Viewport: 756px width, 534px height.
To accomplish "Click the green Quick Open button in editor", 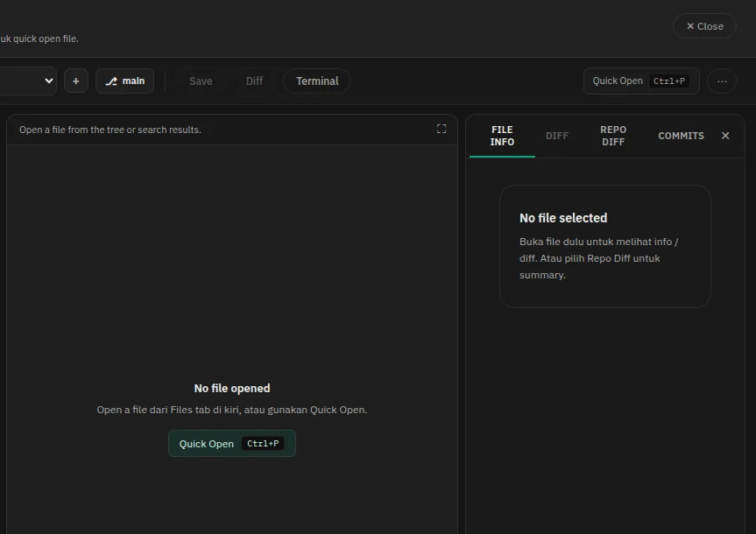I will point(232,443).
